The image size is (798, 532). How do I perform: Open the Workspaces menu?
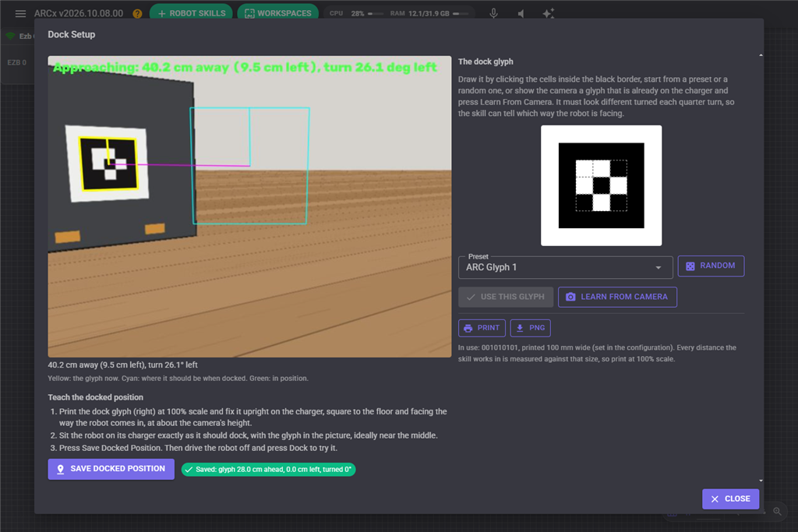(x=278, y=13)
